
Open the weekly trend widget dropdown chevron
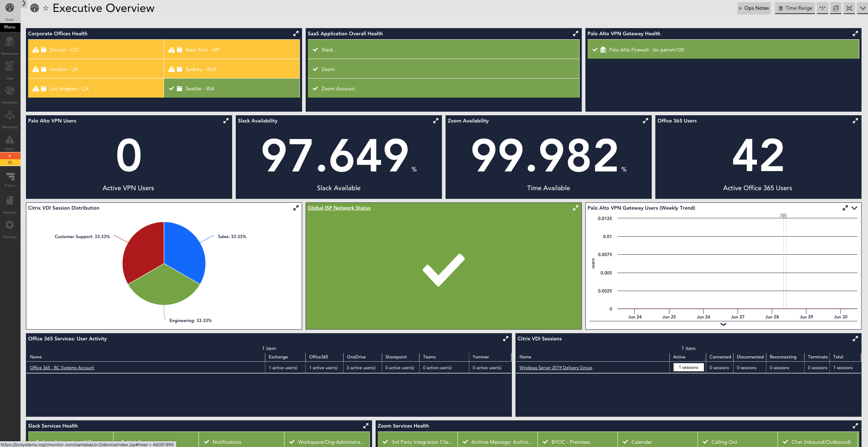click(854, 208)
